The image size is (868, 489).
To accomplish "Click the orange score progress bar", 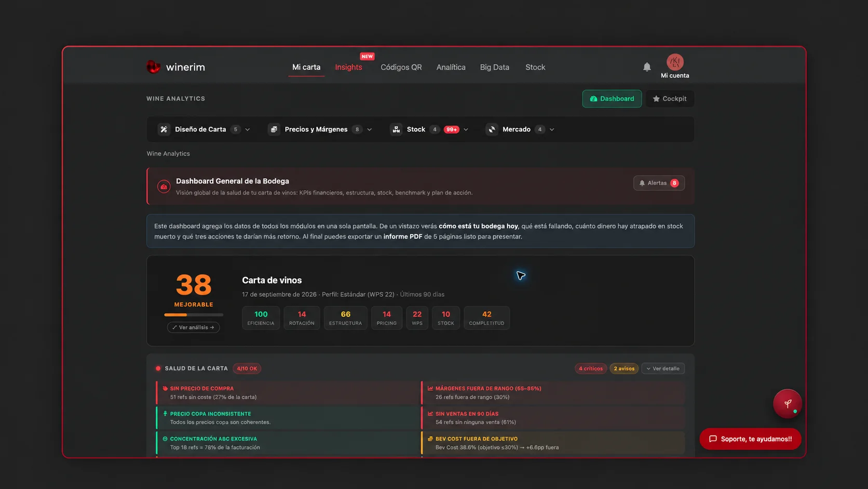I will click(x=194, y=315).
